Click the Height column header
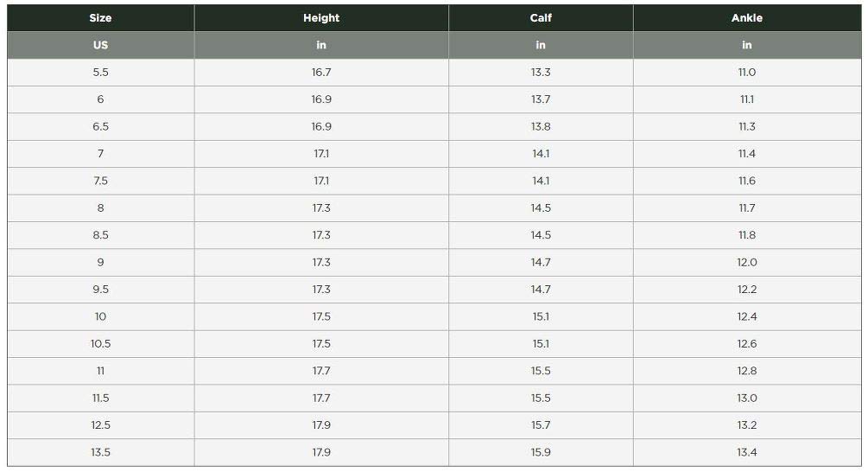The width and height of the screenshot is (868, 472). (x=321, y=18)
